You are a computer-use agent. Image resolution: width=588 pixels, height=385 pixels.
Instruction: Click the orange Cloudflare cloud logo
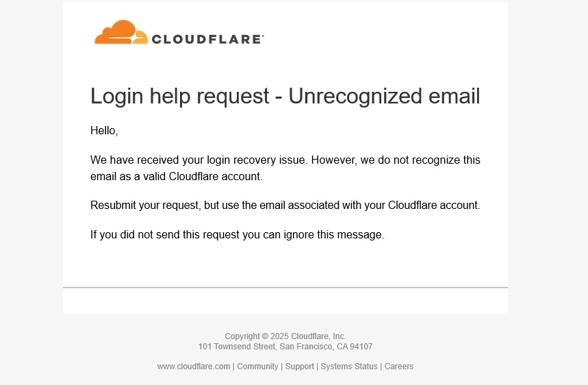pyautogui.click(x=120, y=33)
